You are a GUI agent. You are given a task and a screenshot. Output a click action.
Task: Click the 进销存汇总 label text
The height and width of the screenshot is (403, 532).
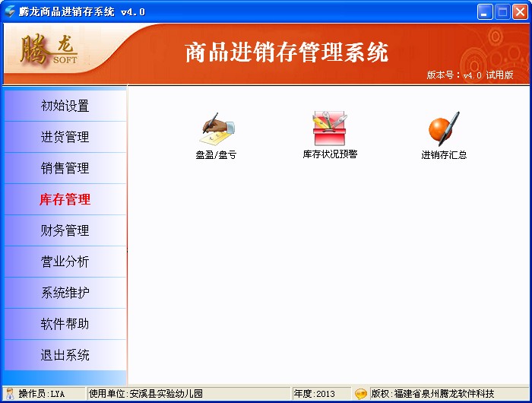444,155
